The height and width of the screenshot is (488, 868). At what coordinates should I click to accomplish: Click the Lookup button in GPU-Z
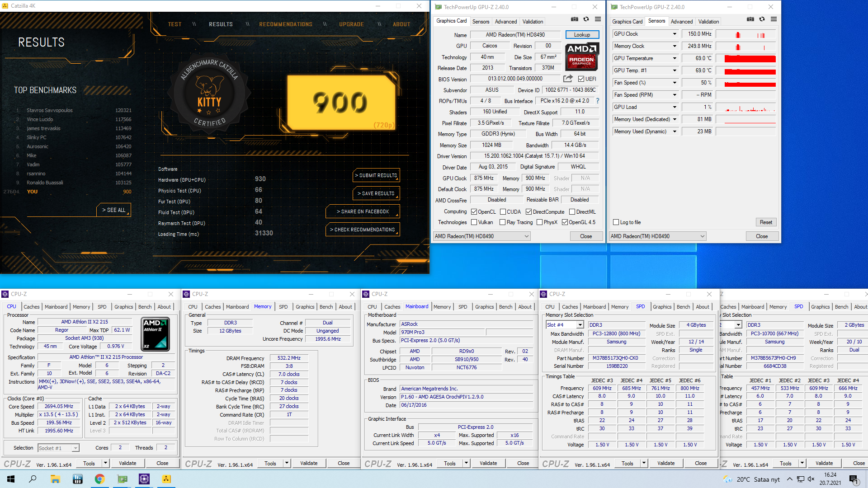click(582, 34)
